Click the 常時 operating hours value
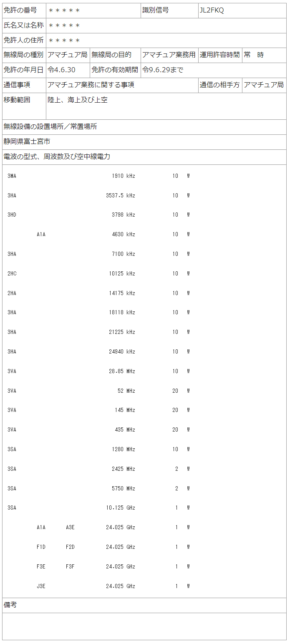Viewport: 290px width, 644px height. pyautogui.click(x=254, y=55)
